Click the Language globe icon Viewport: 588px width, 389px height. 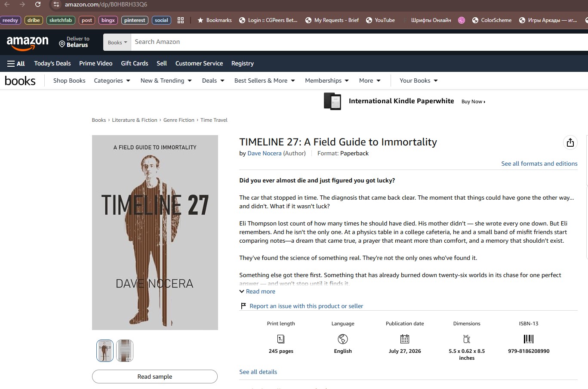(x=343, y=339)
